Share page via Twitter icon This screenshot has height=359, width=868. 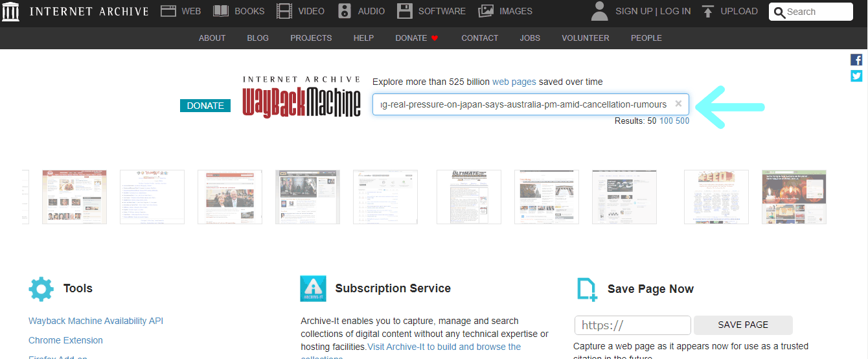pos(856,76)
